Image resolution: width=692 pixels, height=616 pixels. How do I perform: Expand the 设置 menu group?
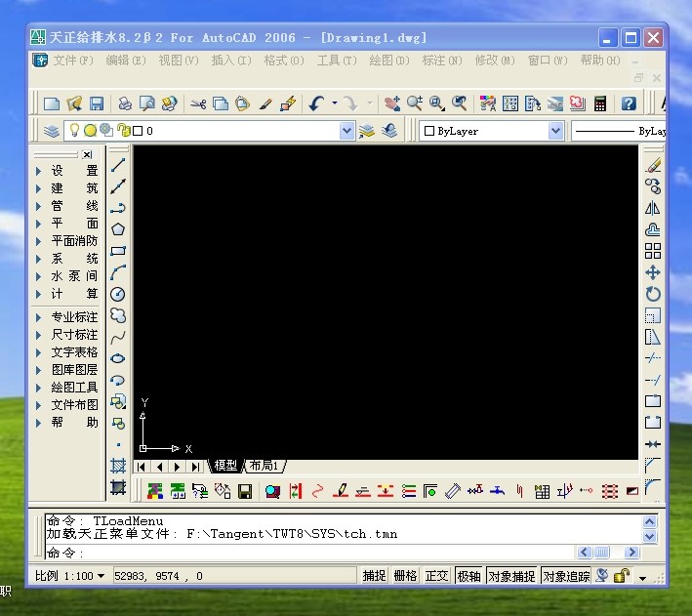pos(66,171)
